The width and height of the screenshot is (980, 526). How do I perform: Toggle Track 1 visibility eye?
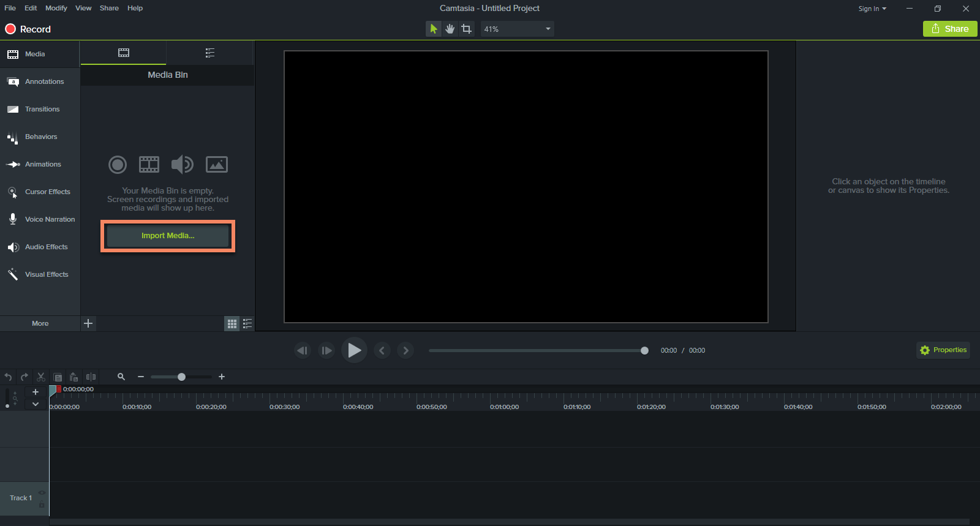coord(42,492)
